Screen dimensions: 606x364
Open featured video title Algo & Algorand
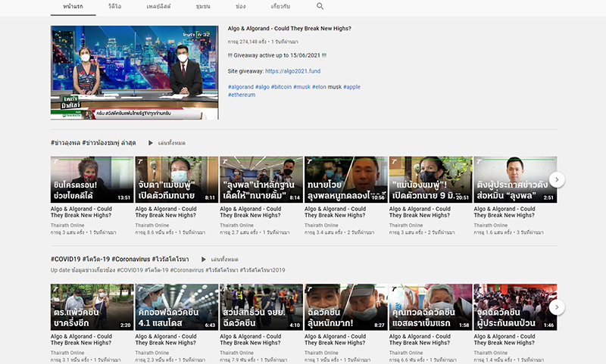(289, 29)
